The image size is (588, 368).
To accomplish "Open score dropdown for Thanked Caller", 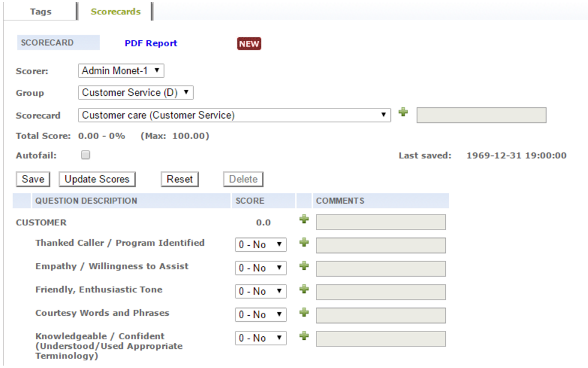I will 261,245.
